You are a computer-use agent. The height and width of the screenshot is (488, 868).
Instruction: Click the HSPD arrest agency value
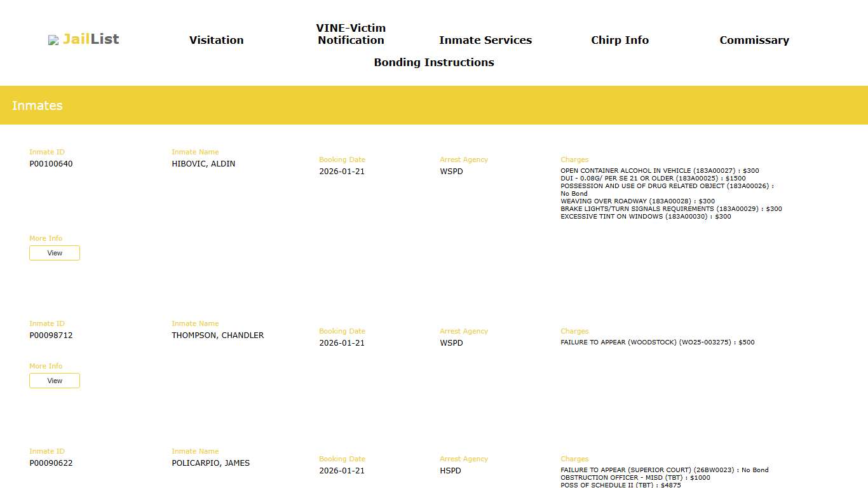(x=450, y=471)
